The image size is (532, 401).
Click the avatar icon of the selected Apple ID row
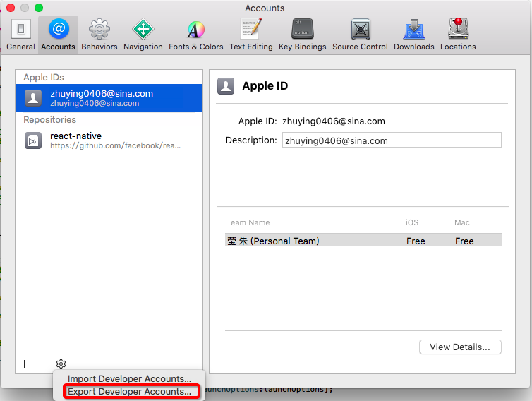[33, 98]
